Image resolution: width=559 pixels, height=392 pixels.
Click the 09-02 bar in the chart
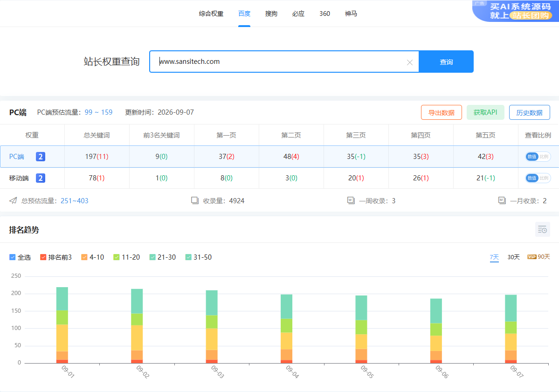click(x=137, y=326)
